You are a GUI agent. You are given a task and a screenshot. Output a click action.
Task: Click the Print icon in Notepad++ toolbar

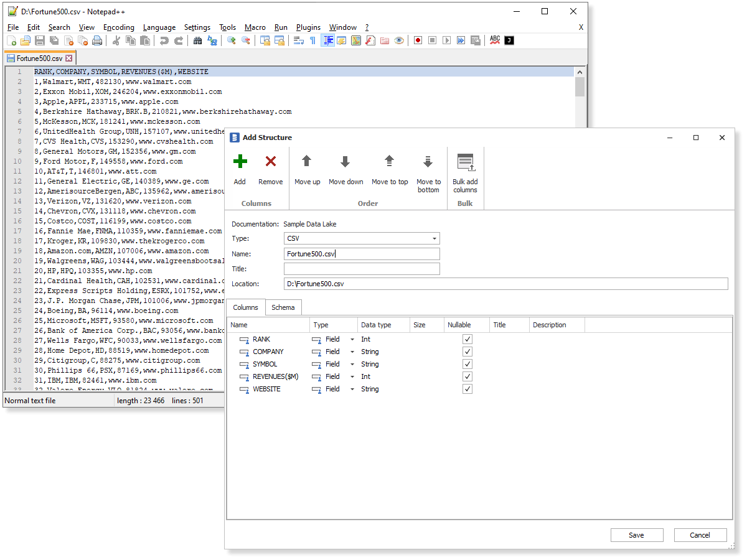97,40
